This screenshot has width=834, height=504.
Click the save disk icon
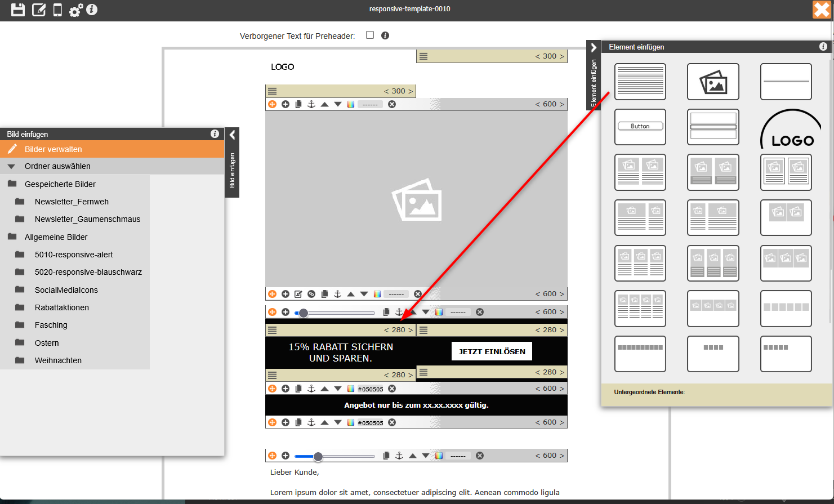[x=18, y=10]
